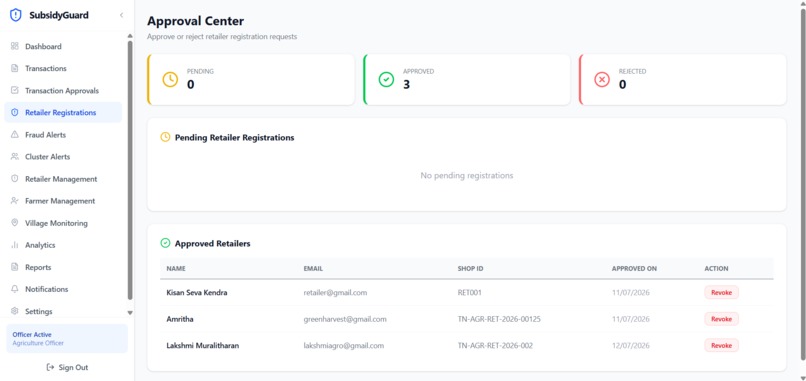Revoke approval for Lakshmi Muralitharan
Screen dimensions: 806x381
click(721, 346)
